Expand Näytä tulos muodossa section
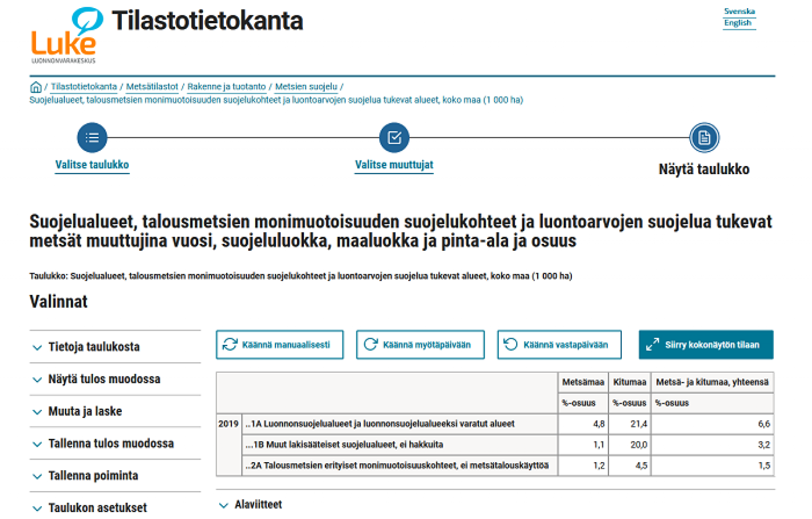 coord(115,379)
